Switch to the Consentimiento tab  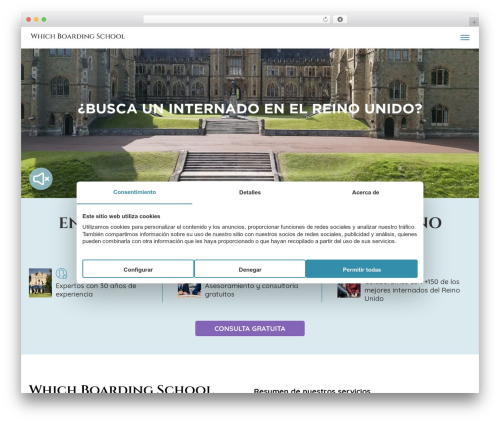(x=134, y=192)
